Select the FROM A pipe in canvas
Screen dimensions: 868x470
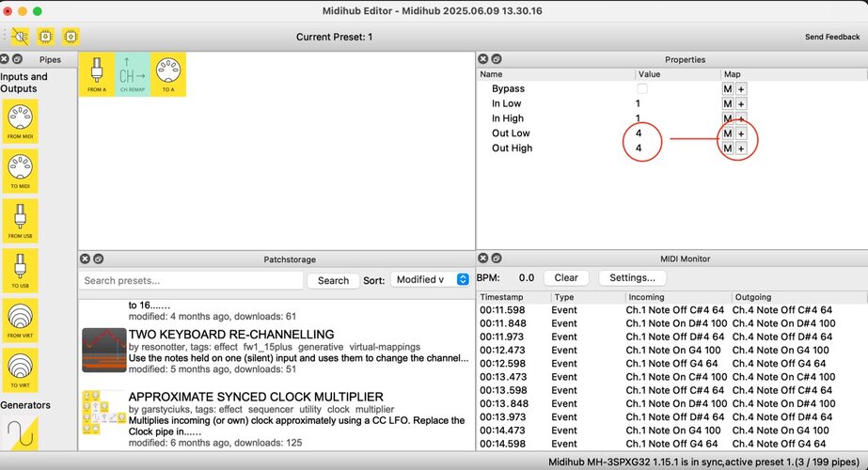(x=97, y=74)
